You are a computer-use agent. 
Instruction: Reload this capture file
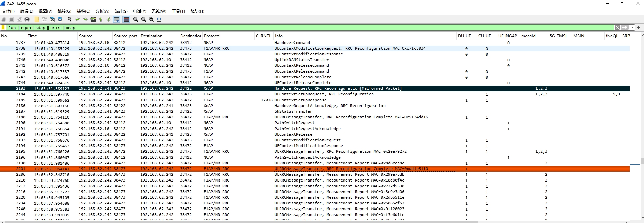[x=60, y=19]
